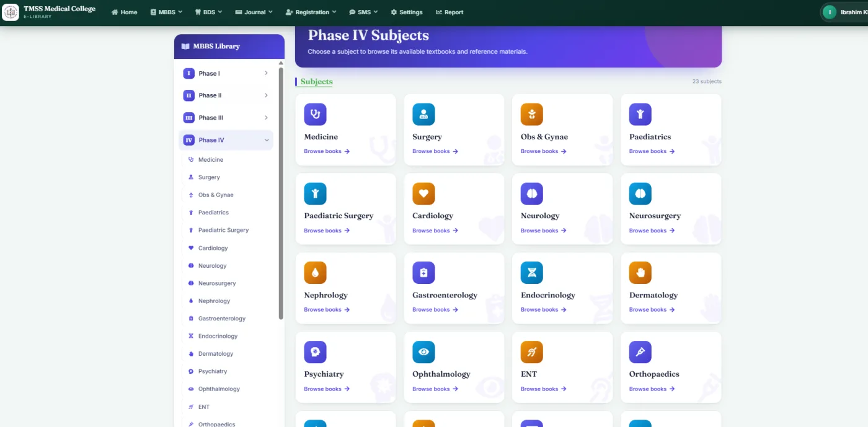This screenshot has width=868, height=427.
Task: Click the Cardiology heart icon on card
Action: [x=423, y=193]
